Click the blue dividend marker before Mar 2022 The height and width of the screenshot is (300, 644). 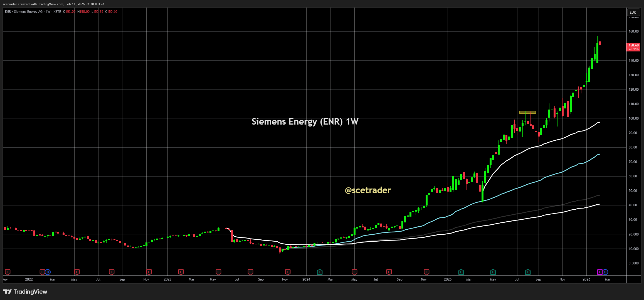click(x=48, y=272)
